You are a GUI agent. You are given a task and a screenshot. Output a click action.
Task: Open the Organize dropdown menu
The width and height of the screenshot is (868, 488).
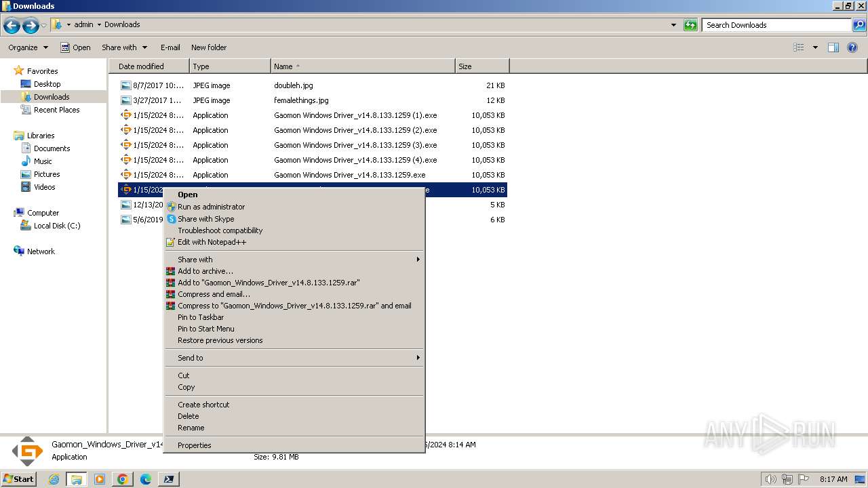[x=28, y=47]
